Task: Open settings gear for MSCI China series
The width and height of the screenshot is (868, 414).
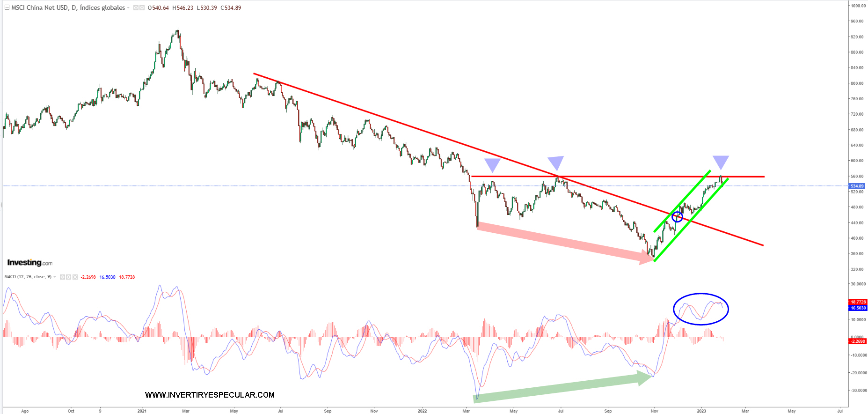Action: [x=142, y=8]
